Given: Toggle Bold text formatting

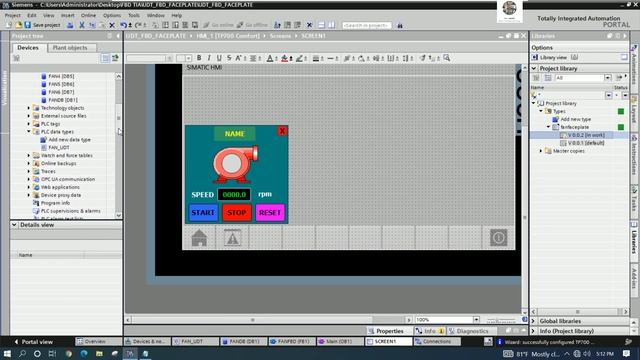Looking at the screenshot, I should 199,58.
